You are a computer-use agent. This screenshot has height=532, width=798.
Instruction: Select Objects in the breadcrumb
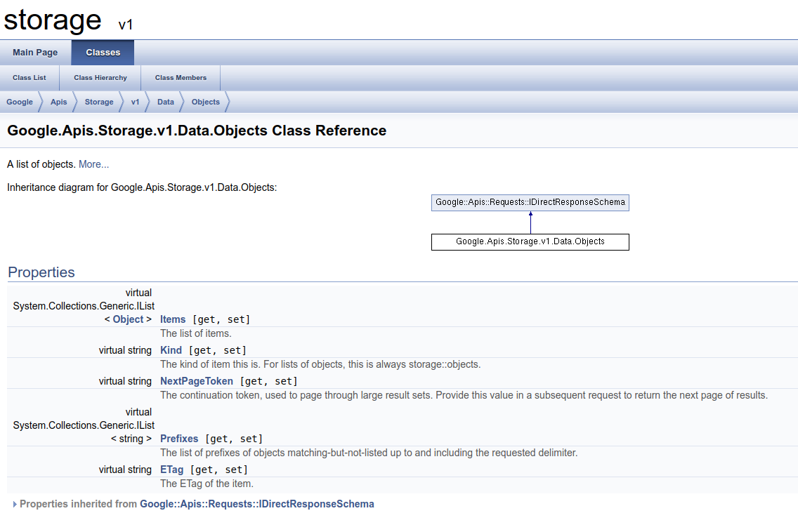(205, 102)
